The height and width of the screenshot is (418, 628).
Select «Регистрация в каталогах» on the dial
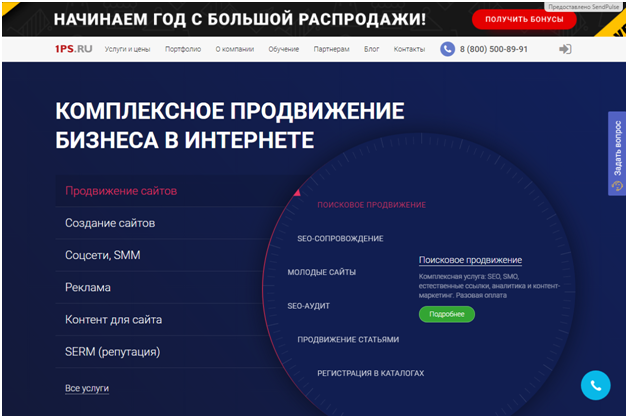coord(370,373)
